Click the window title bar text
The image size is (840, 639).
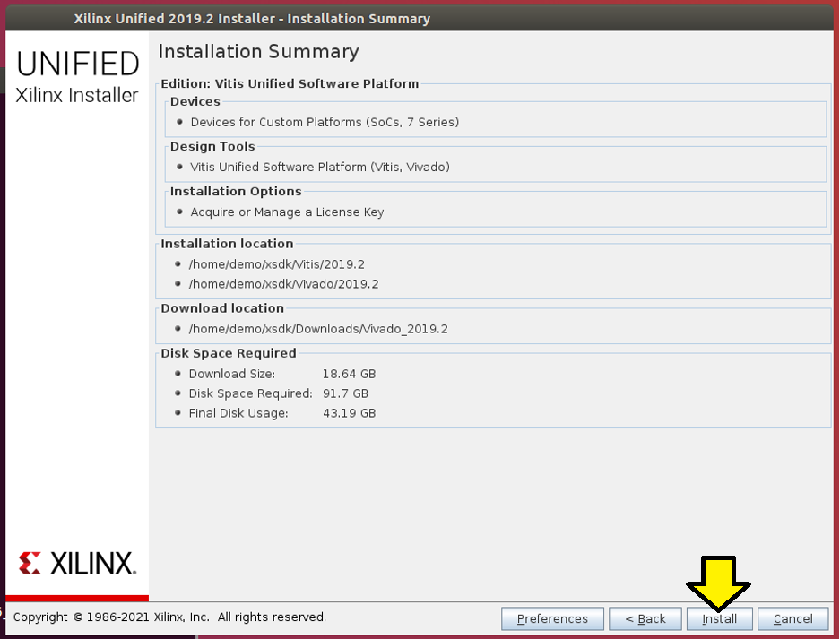[252, 19]
